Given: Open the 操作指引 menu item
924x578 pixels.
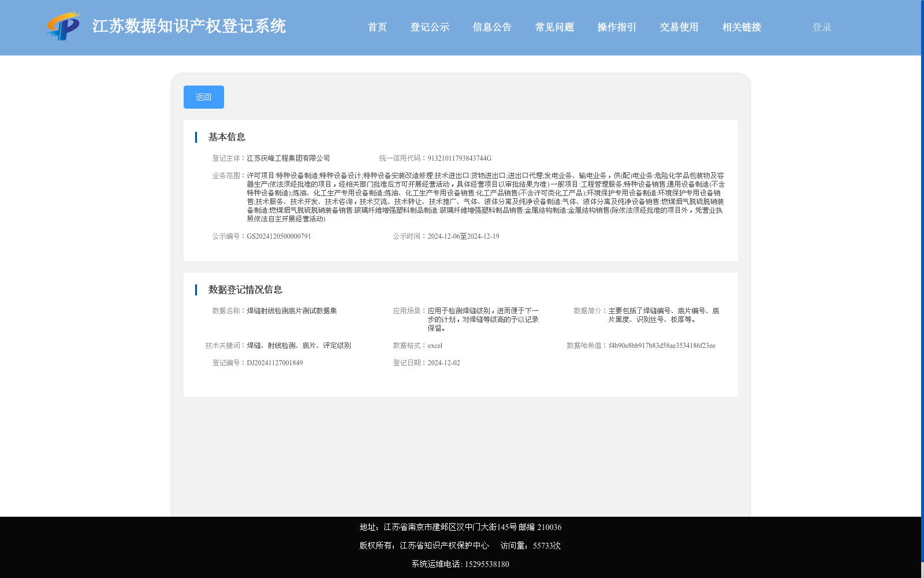Looking at the screenshot, I should [x=617, y=27].
